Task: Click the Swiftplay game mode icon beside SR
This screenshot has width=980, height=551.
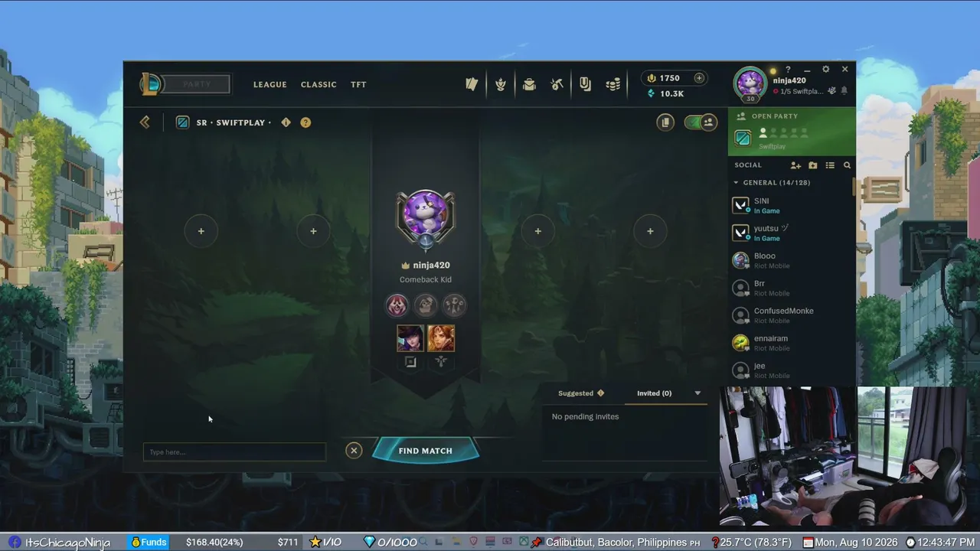Action: tap(182, 122)
